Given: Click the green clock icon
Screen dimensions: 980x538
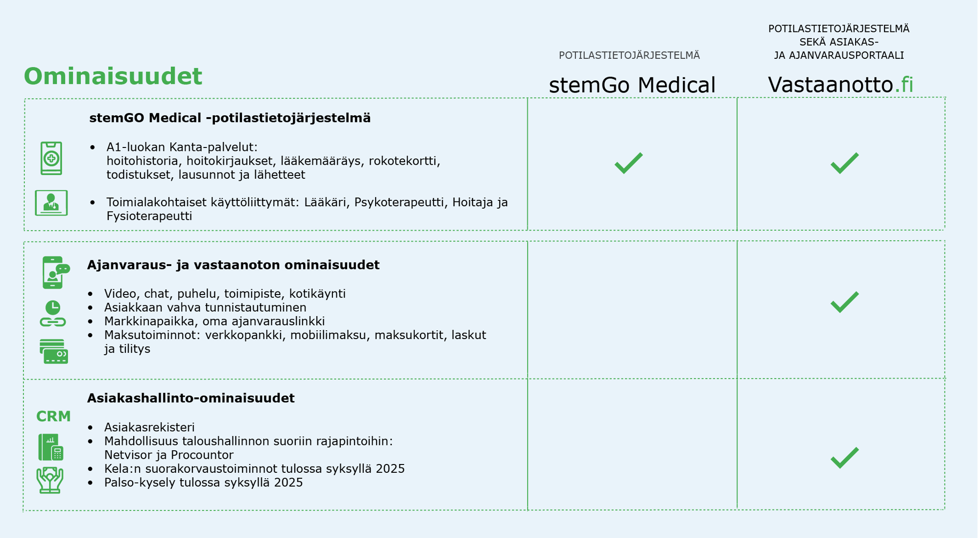Looking at the screenshot, I should [x=53, y=308].
